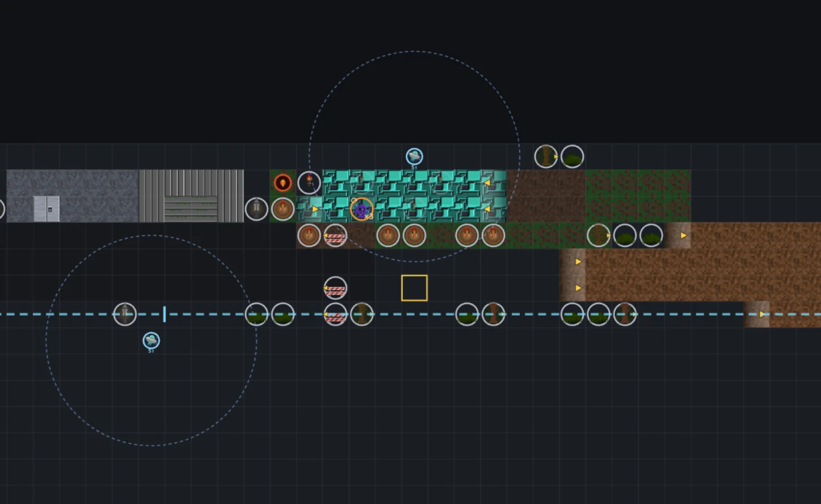Select the rightmost tree on the dashed line
The height and width of the screenshot is (504, 821).
click(x=625, y=314)
